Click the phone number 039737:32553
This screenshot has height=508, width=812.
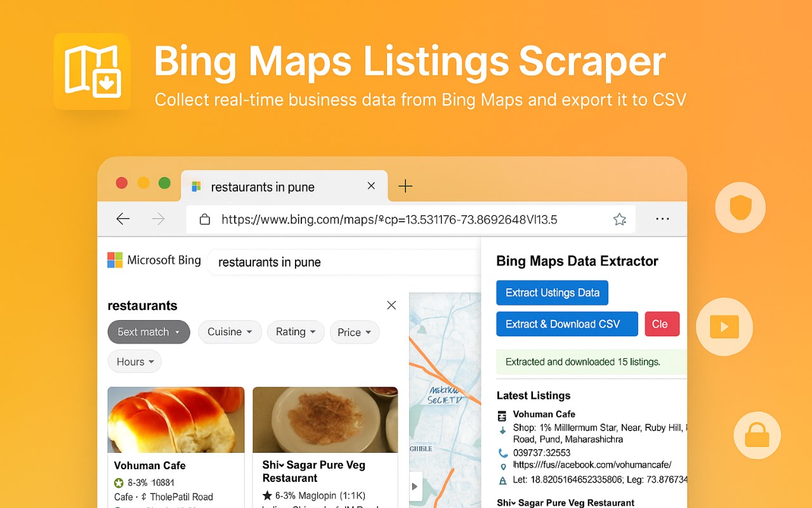coord(542,453)
